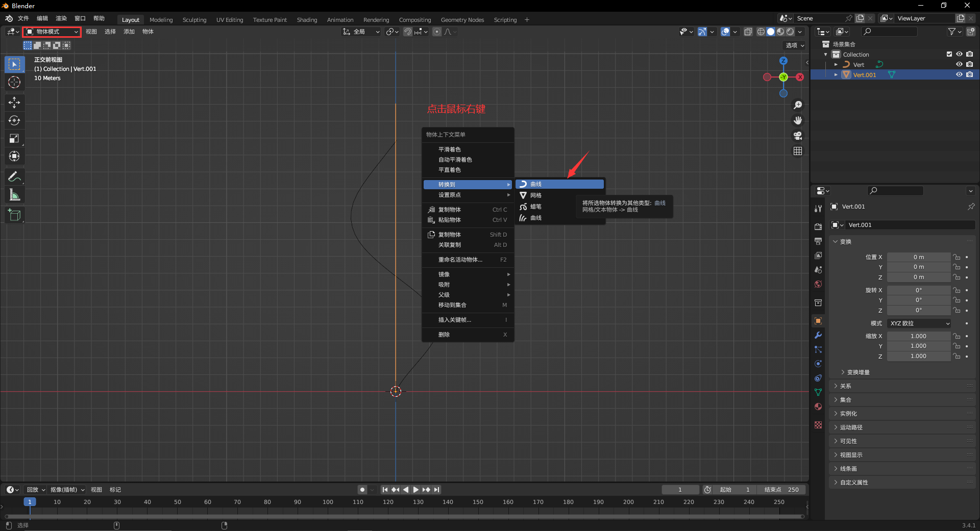Choose 网格 in the convert submenu
Viewport: 980px width, 531px height.
click(536, 195)
